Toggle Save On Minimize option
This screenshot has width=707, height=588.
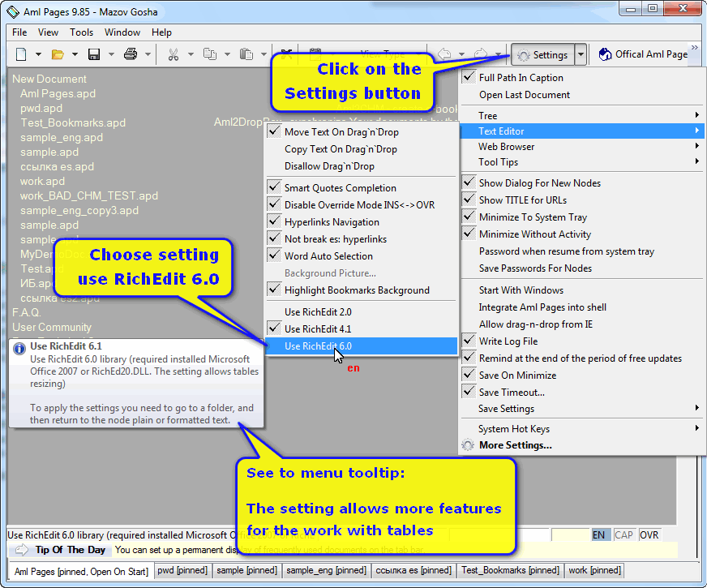point(581,376)
